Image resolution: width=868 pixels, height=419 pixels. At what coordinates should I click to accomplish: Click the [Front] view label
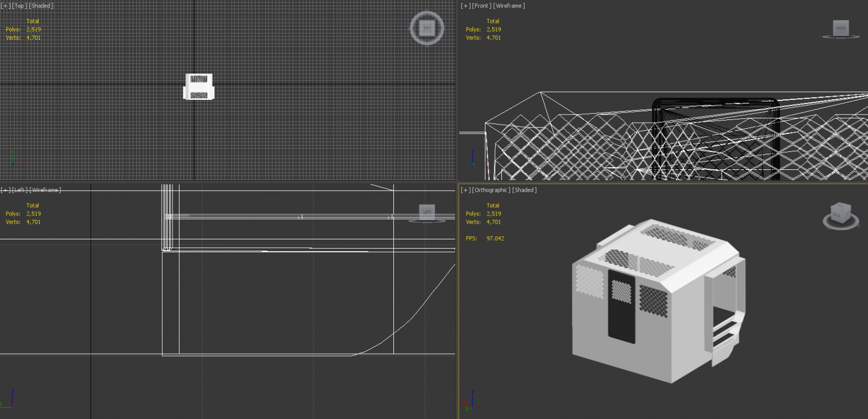[x=482, y=6]
